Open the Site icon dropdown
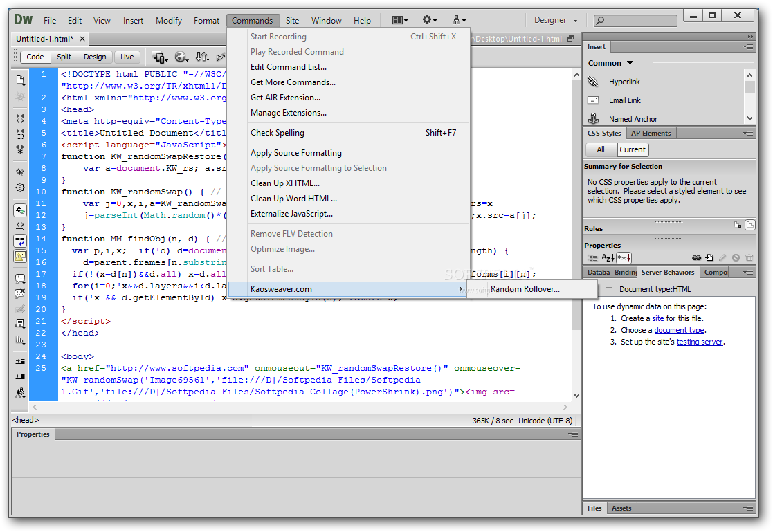The image size is (773, 532). (459, 20)
